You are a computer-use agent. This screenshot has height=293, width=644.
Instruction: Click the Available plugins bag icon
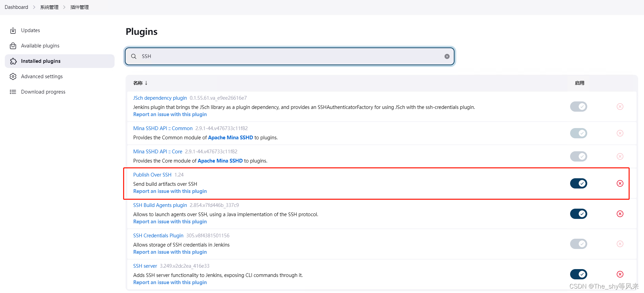click(13, 46)
